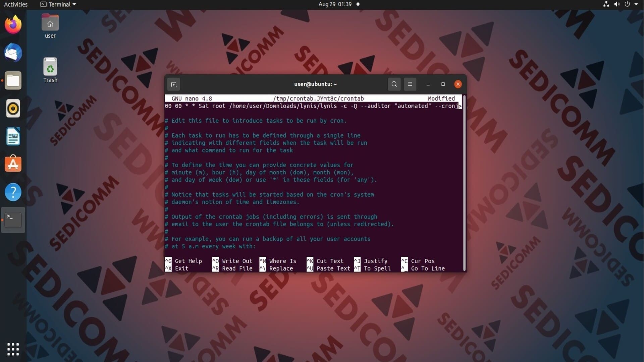Click the ^C Cur Pos shortcut
This screenshot has height=362, width=644.
pyautogui.click(x=418, y=261)
